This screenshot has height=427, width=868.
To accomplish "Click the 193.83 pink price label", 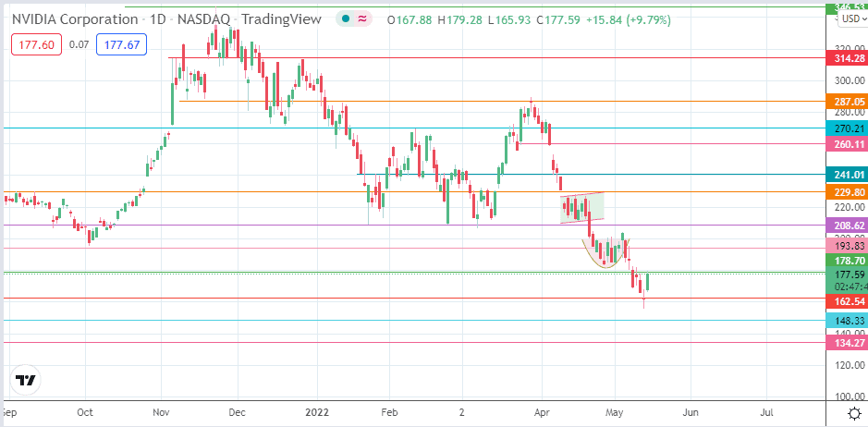I will tap(846, 245).
